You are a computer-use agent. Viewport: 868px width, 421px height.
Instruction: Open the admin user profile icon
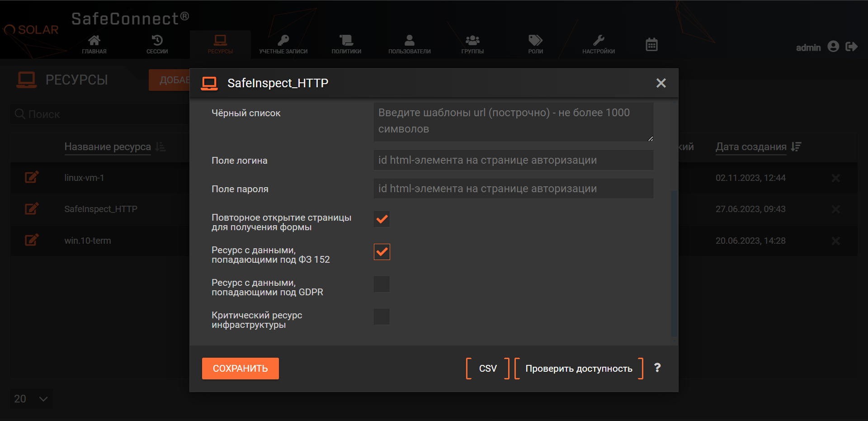click(833, 47)
